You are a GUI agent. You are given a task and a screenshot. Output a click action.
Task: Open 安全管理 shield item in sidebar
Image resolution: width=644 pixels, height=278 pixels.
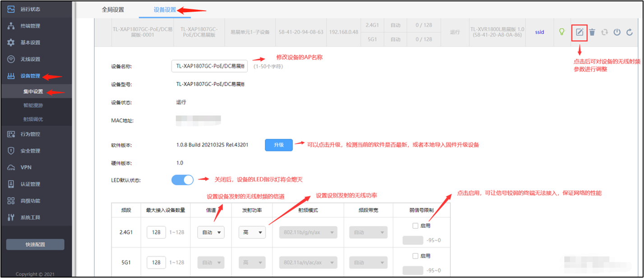30,151
